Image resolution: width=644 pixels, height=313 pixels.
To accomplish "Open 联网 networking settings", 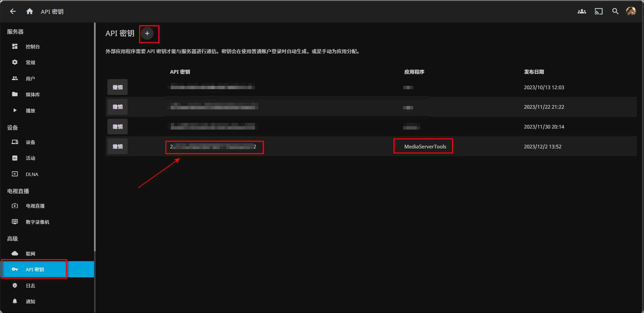I will (30, 254).
